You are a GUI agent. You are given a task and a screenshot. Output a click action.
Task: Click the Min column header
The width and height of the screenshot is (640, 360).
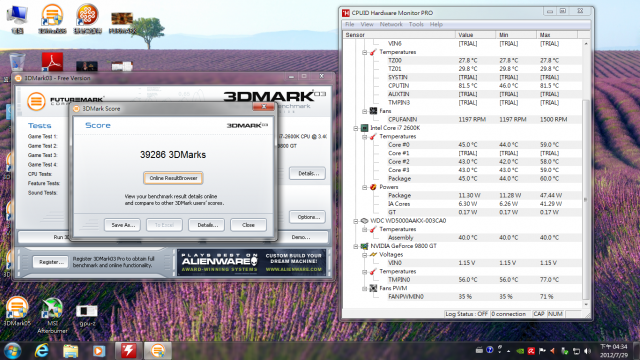pyautogui.click(x=516, y=35)
